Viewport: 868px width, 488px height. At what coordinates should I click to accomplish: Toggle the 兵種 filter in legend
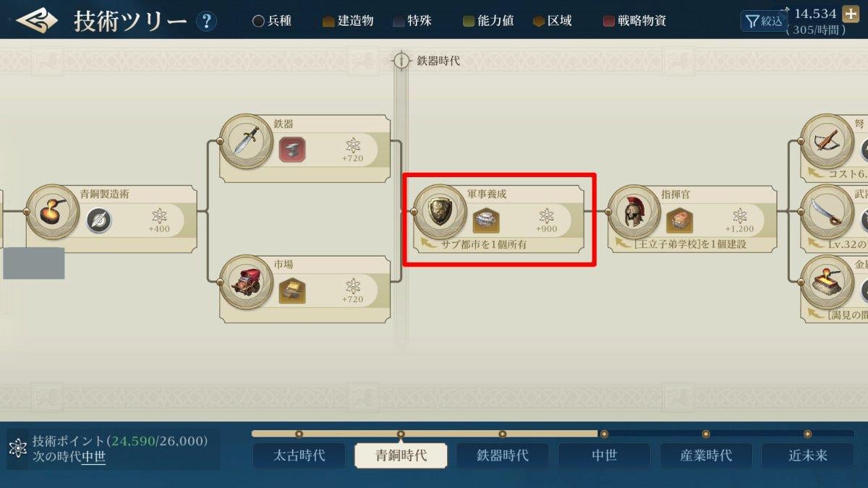click(x=272, y=21)
